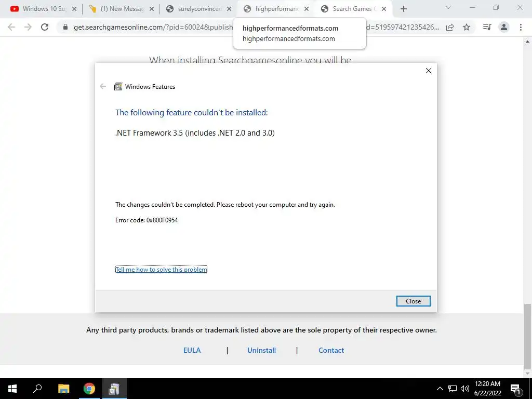Open the taskbar clock and date

pos(487,389)
